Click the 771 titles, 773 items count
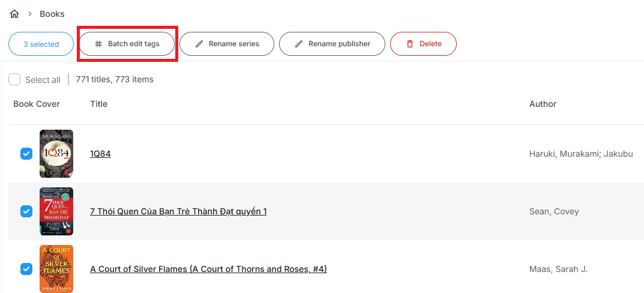 [115, 79]
